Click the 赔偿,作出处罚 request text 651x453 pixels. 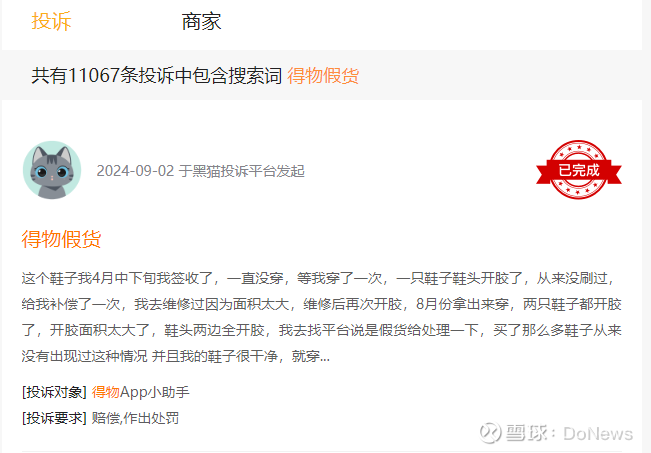(135, 418)
